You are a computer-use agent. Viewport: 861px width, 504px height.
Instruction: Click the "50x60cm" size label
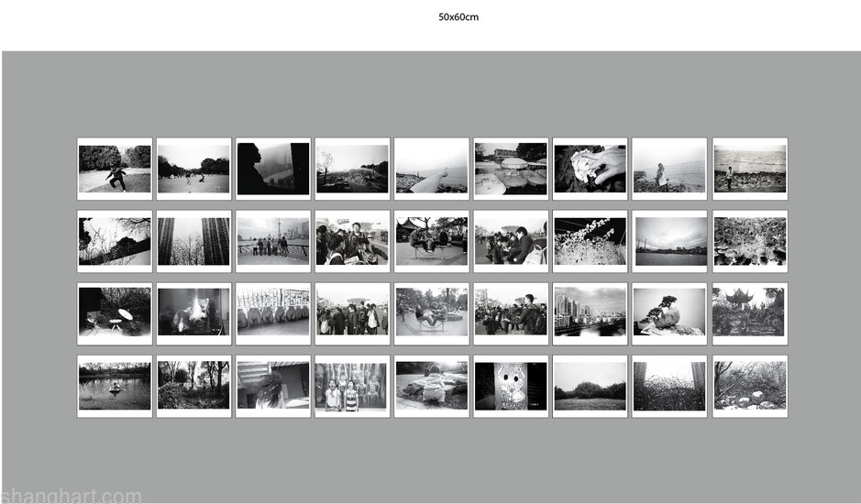click(x=458, y=17)
